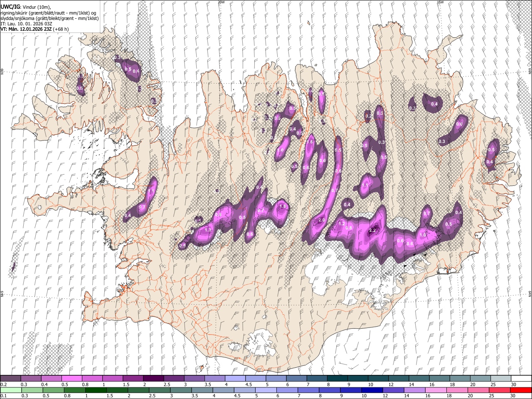Pick the upper-scale swatch between 0.8 and 1
Image resolution: width=532 pixels, height=399 pixels.
click(92, 378)
